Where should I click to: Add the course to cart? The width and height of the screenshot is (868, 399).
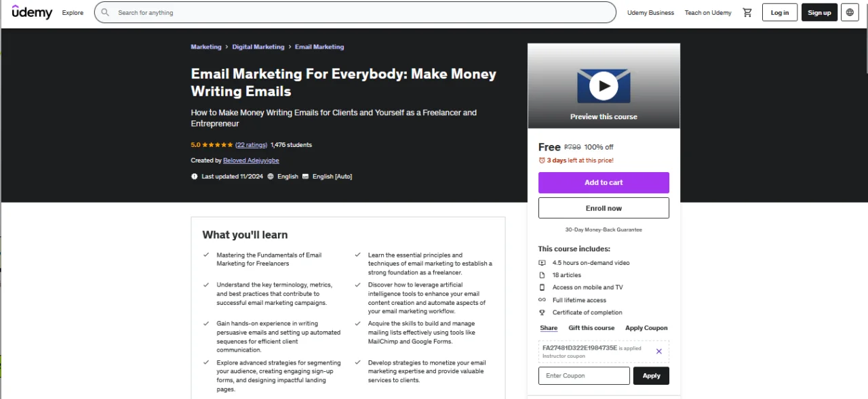coord(604,183)
